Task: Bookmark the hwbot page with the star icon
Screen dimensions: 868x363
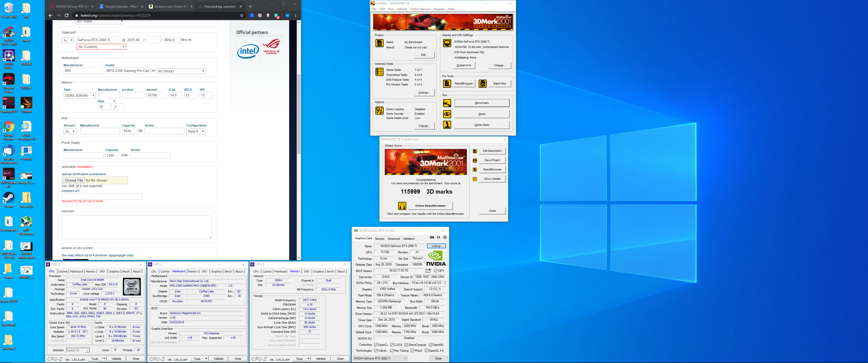Action: click(241, 15)
